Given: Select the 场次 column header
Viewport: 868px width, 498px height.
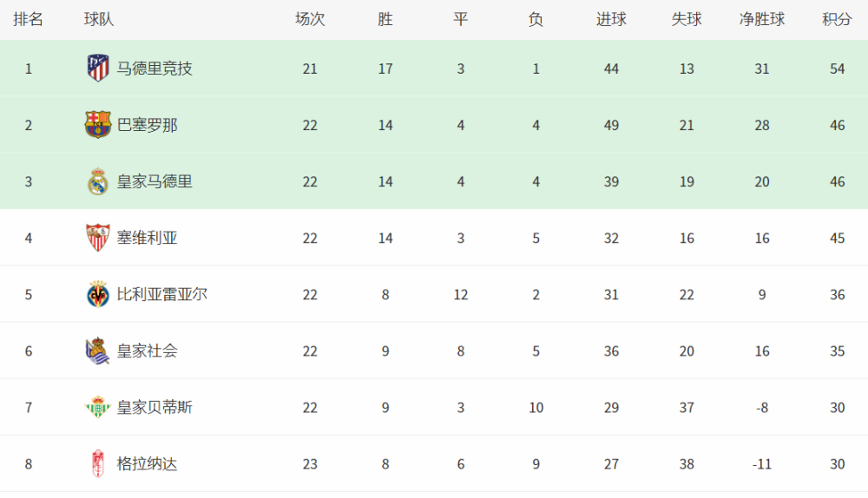Looking at the screenshot, I should point(310,19).
